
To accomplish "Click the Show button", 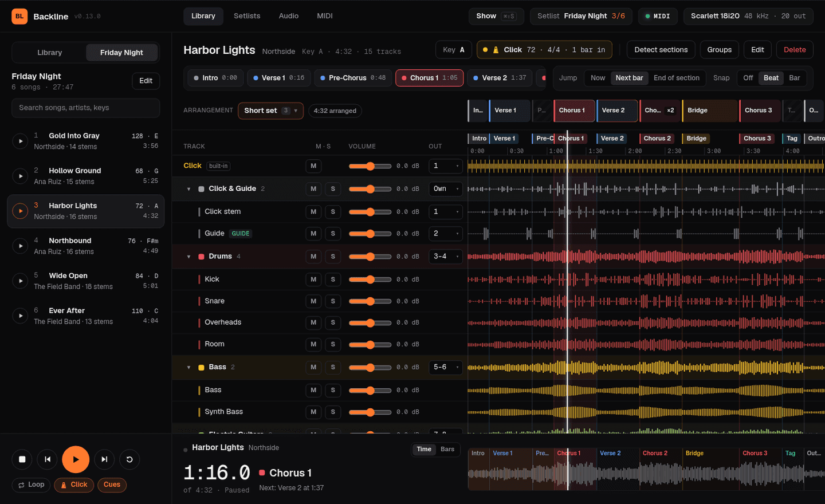I will (496, 16).
